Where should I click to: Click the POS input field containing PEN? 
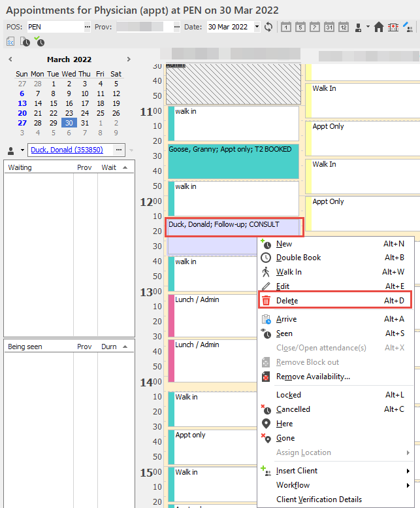(54, 27)
